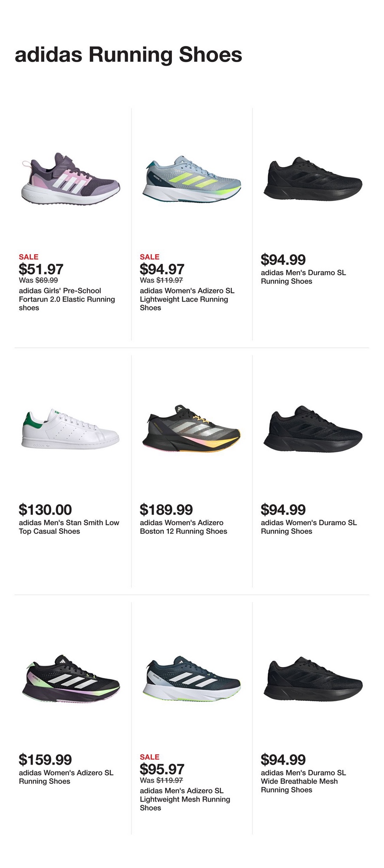
Task: Open adidas Girls' Pre-School Fortarun 2.0 link
Action: (x=66, y=299)
